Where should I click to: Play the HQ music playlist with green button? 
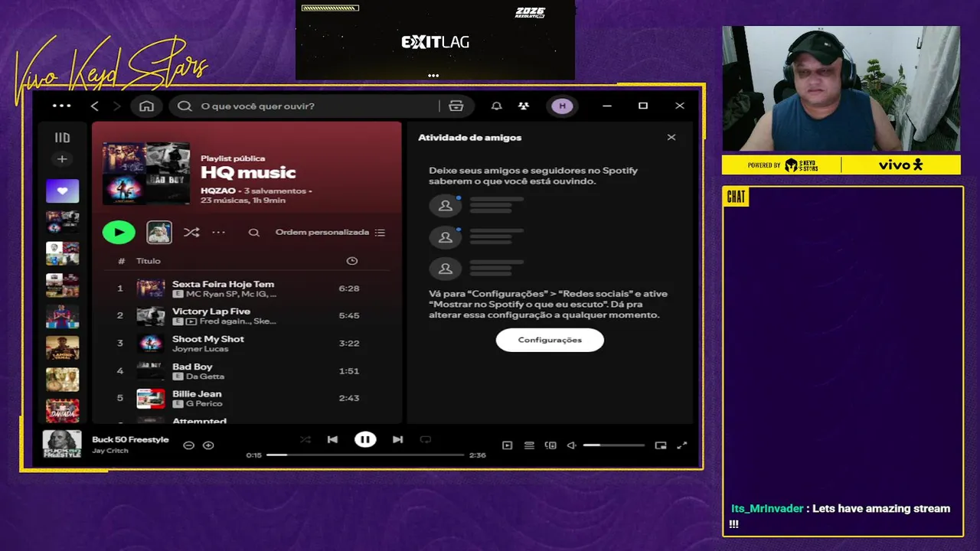(119, 232)
